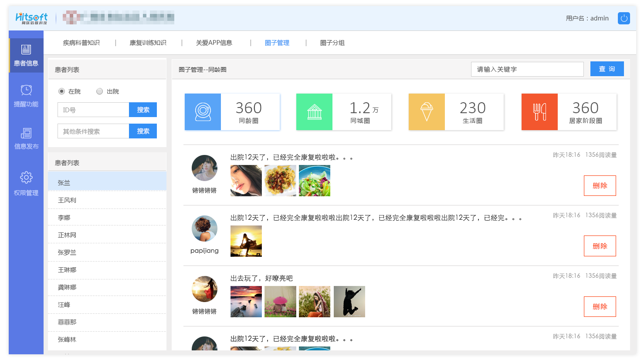Switch to 圈子管理 tab
The height and width of the screenshot is (363, 644).
point(277,43)
